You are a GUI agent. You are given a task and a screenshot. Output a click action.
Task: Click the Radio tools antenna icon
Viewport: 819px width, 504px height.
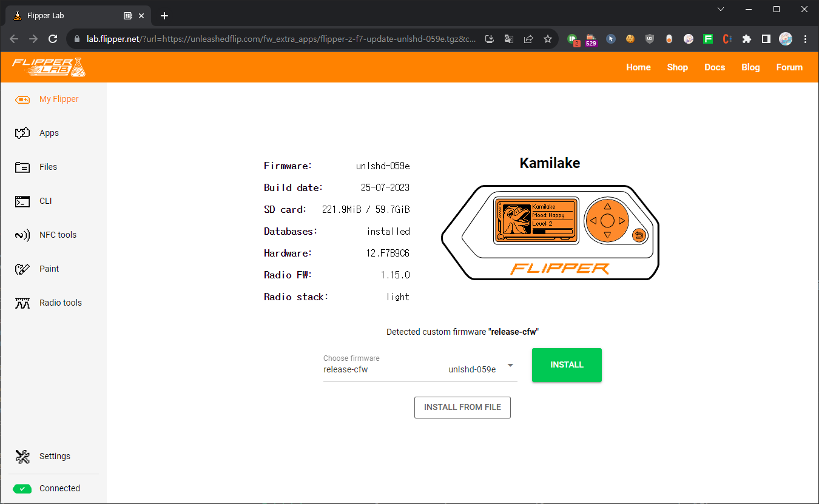(22, 303)
